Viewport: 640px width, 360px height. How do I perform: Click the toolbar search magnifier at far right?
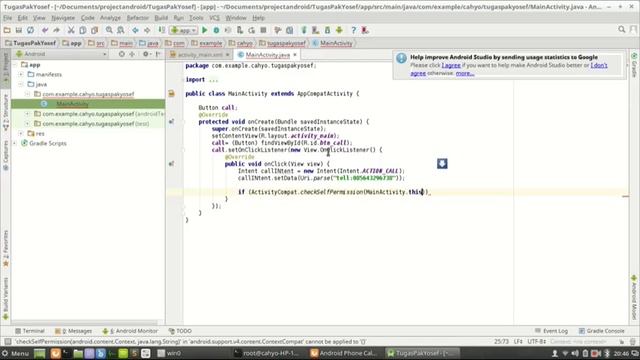622,29
